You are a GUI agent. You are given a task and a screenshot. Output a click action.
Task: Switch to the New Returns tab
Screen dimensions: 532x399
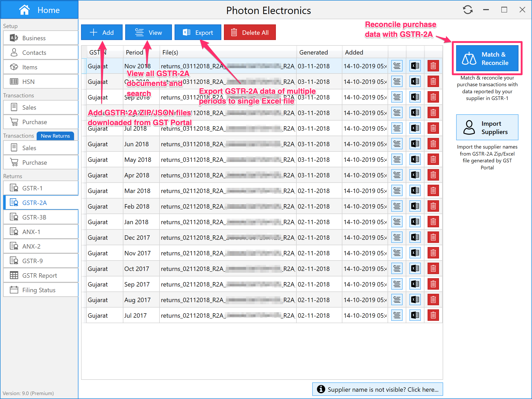point(55,136)
